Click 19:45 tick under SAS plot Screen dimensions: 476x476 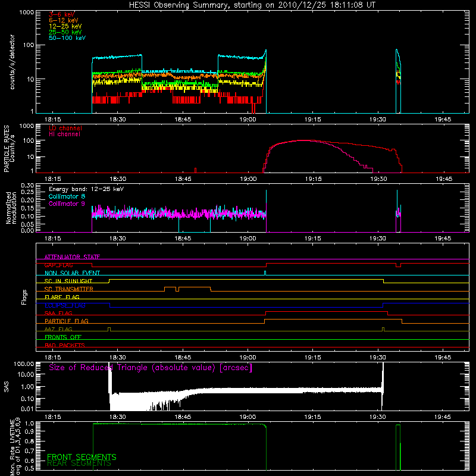click(x=443, y=417)
